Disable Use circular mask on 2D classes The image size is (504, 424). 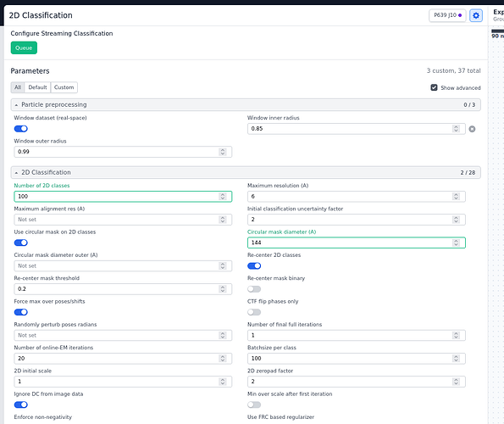pos(21,243)
